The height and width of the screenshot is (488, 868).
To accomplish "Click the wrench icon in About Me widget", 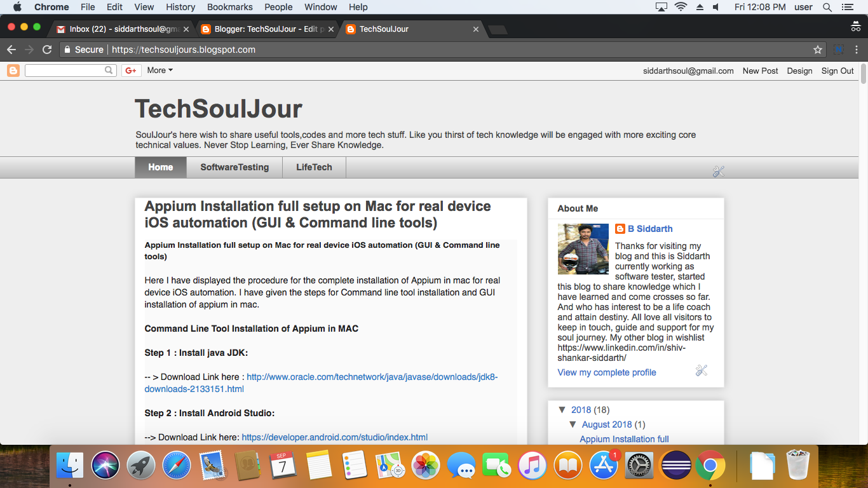I will (702, 370).
